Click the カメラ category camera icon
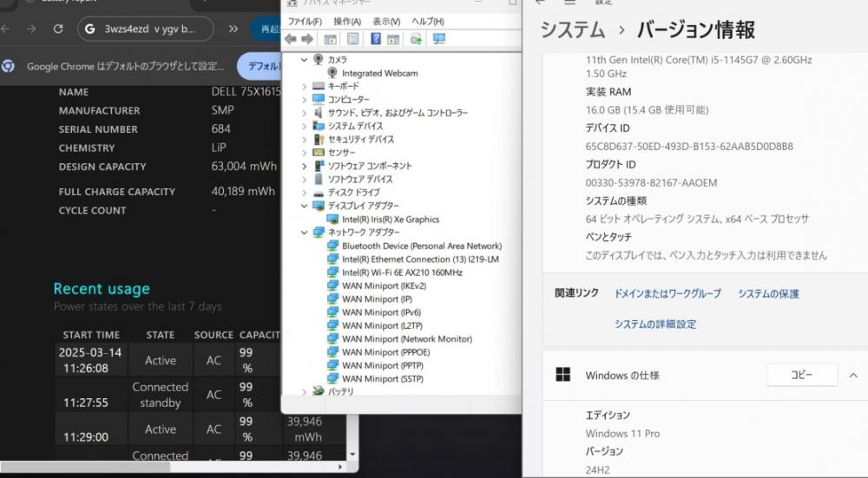Image resolution: width=868 pixels, height=478 pixels. 319,59
